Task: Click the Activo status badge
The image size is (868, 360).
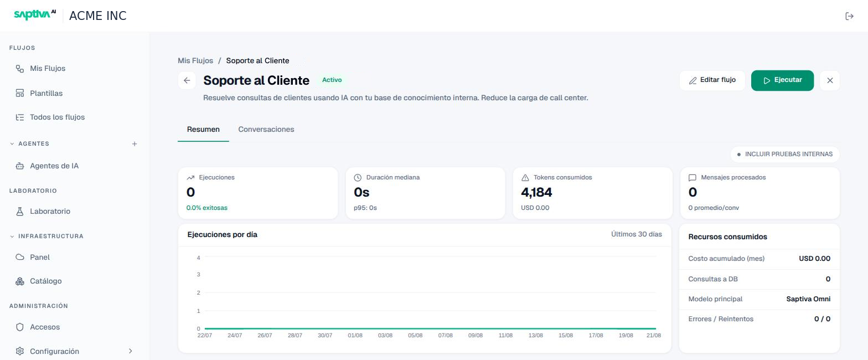Action: [x=332, y=80]
